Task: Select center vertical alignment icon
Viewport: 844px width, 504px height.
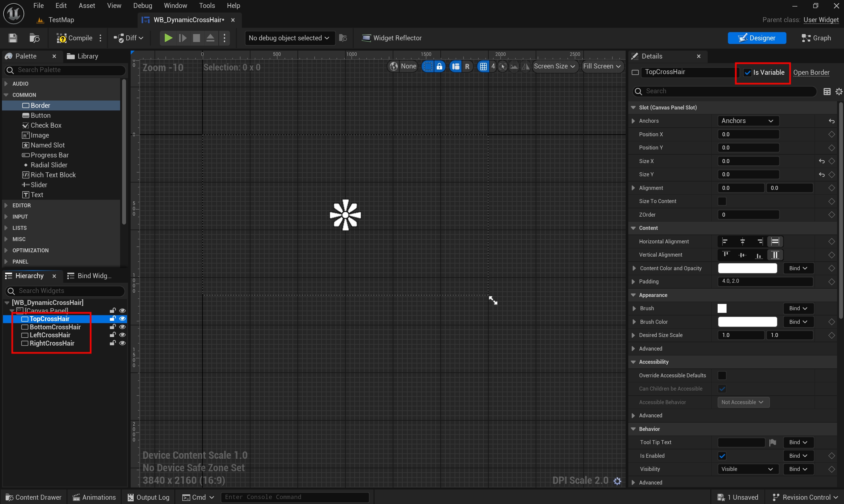Action: point(742,255)
